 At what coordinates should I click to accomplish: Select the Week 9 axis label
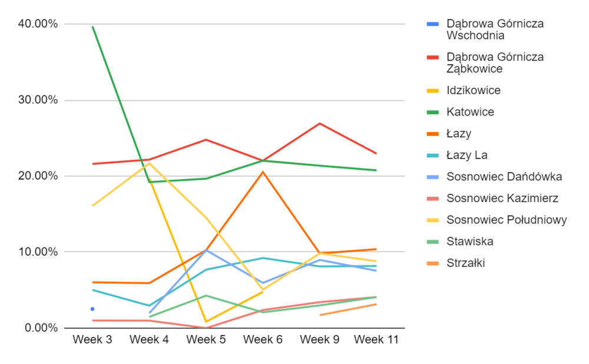320,340
